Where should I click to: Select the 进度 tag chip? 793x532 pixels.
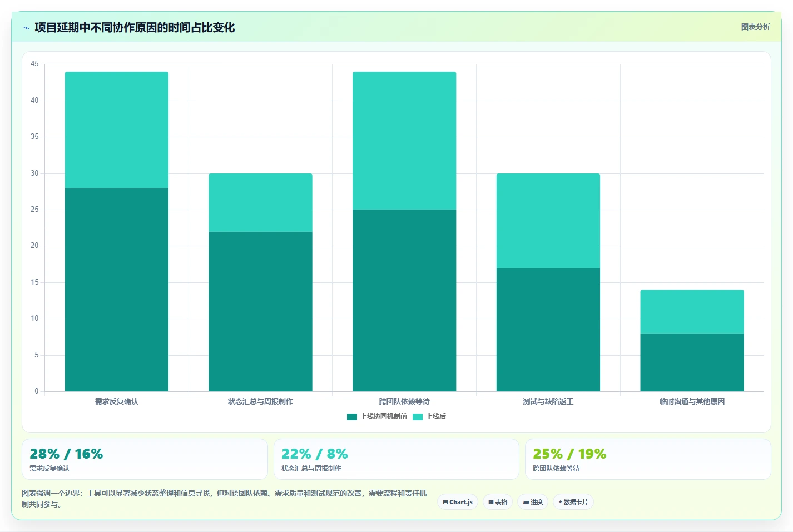tap(533, 502)
